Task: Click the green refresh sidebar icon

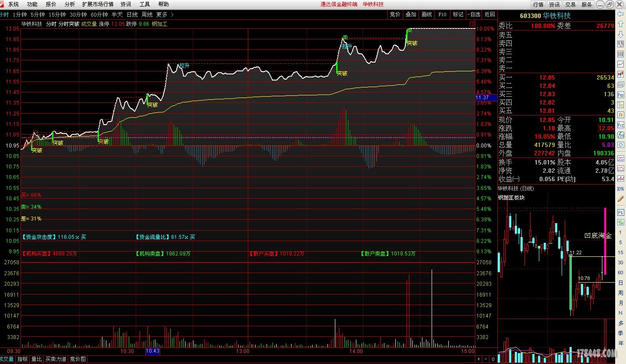Action: [x=620, y=222]
